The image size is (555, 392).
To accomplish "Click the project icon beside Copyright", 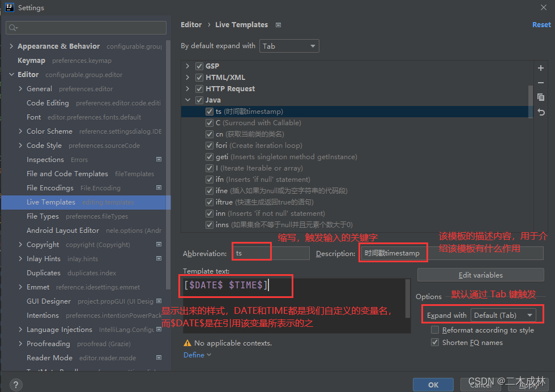I will tap(159, 244).
